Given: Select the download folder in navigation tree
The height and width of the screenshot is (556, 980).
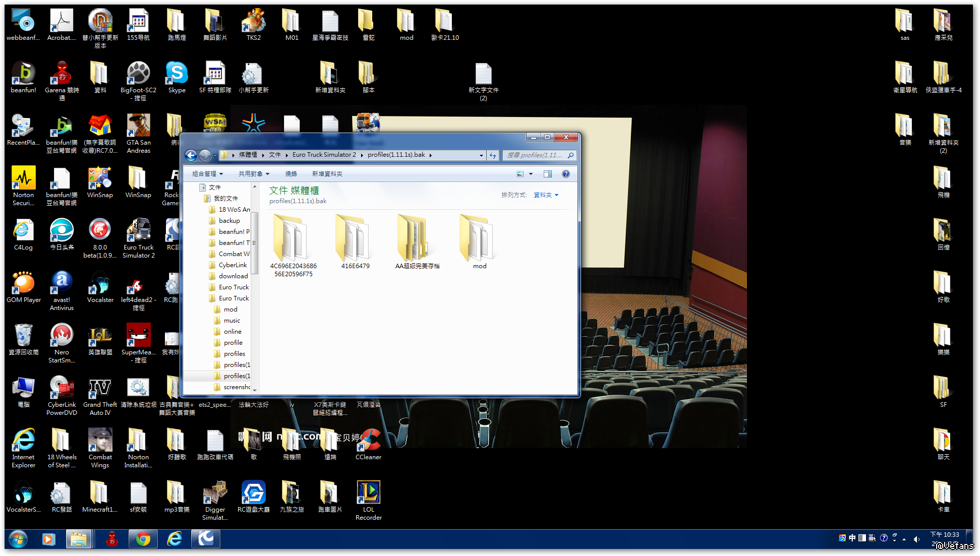Looking at the screenshot, I should coord(233,276).
